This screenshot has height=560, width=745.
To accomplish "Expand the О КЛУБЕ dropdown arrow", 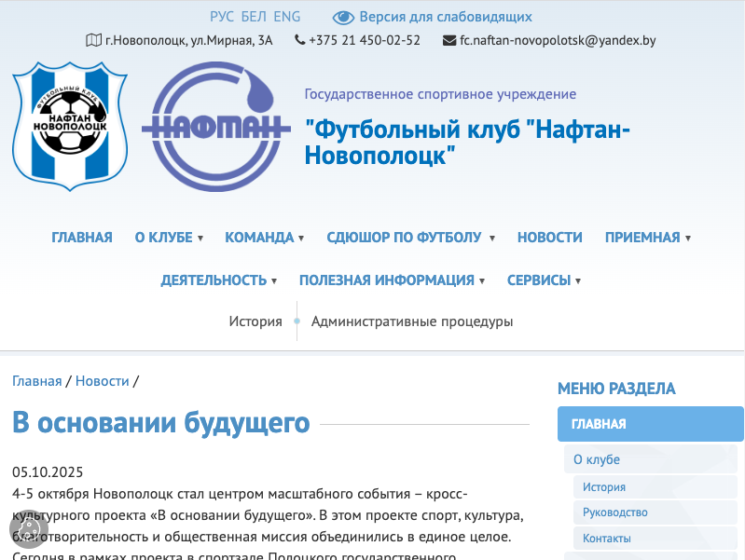I will (200, 238).
